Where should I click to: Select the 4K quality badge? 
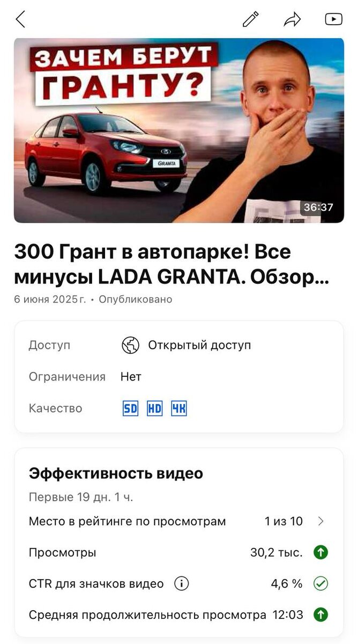click(x=178, y=408)
